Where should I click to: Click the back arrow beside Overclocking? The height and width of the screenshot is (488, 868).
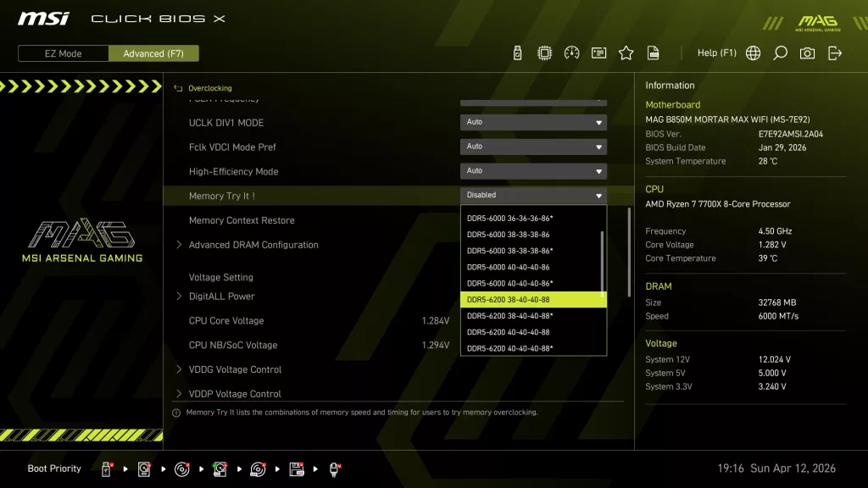[178, 88]
